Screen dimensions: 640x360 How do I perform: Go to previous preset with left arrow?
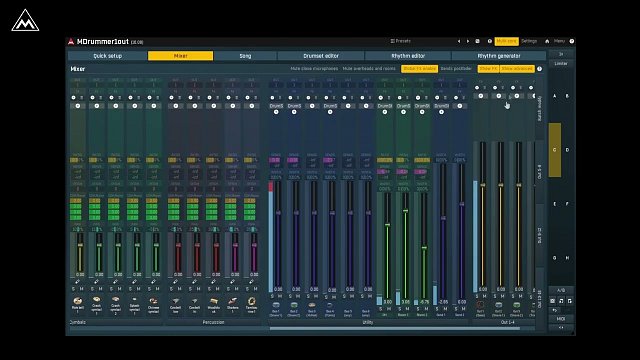[x=459, y=41]
